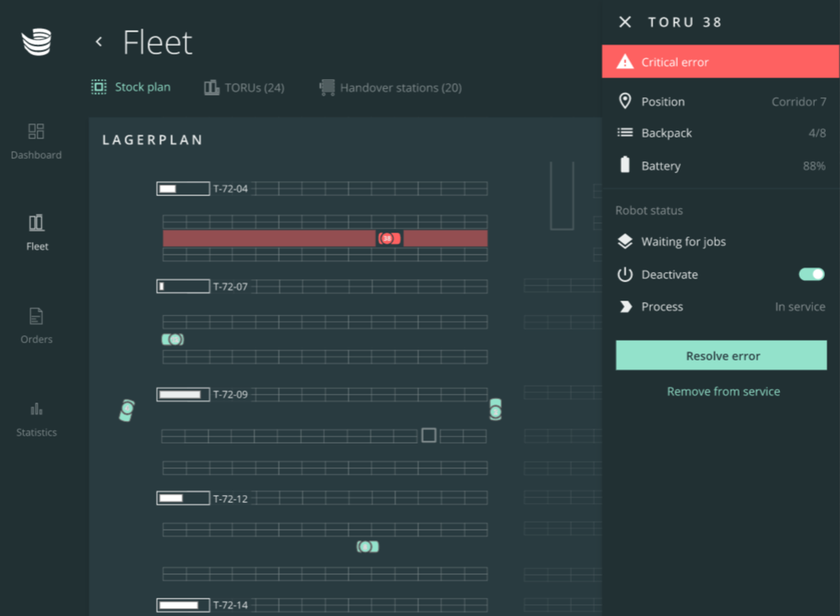Click the tilted green robot at left edge
The image size is (840, 616).
[x=127, y=410]
